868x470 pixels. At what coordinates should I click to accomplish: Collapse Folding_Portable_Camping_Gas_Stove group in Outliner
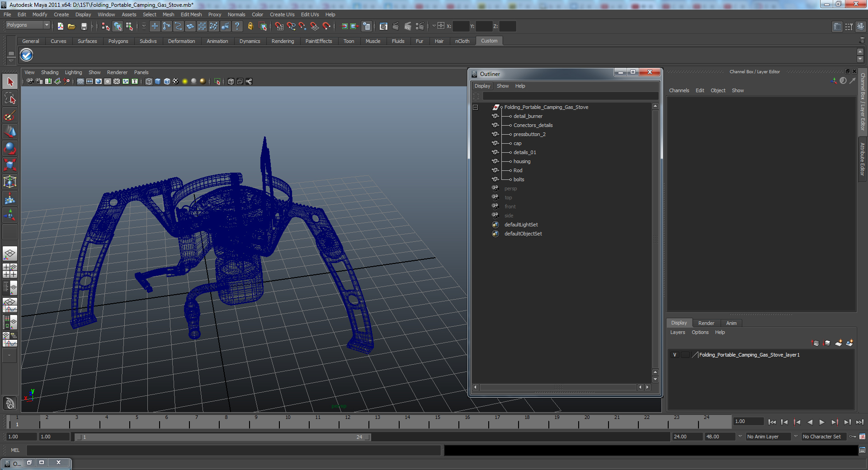pyautogui.click(x=475, y=107)
